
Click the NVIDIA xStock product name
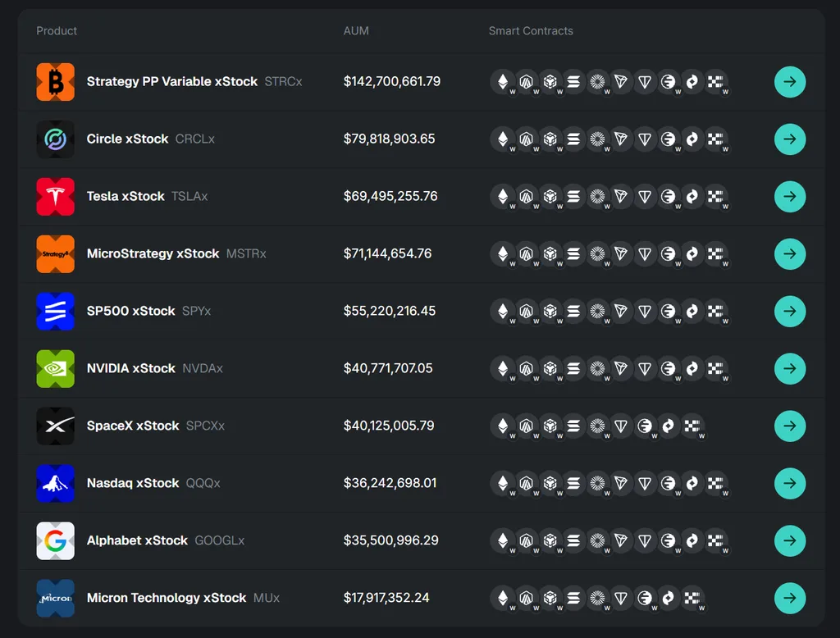click(130, 368)
